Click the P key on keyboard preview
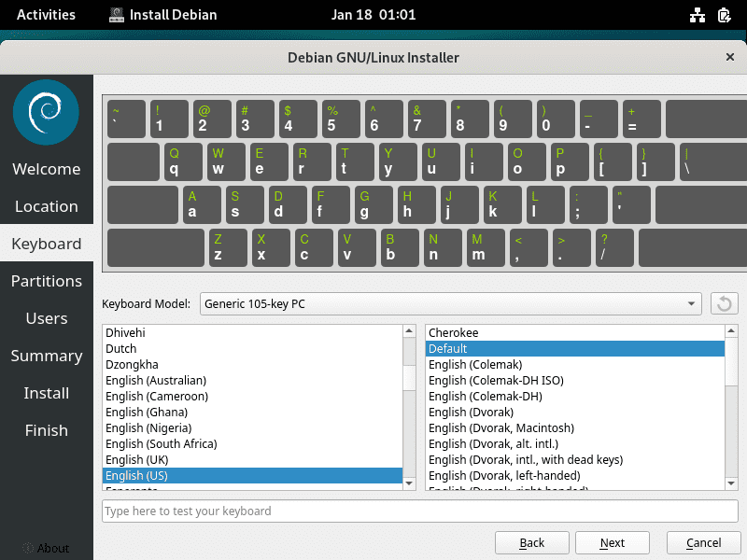The image size is (747, 560). pyautogui.click(x=570, y=161)
